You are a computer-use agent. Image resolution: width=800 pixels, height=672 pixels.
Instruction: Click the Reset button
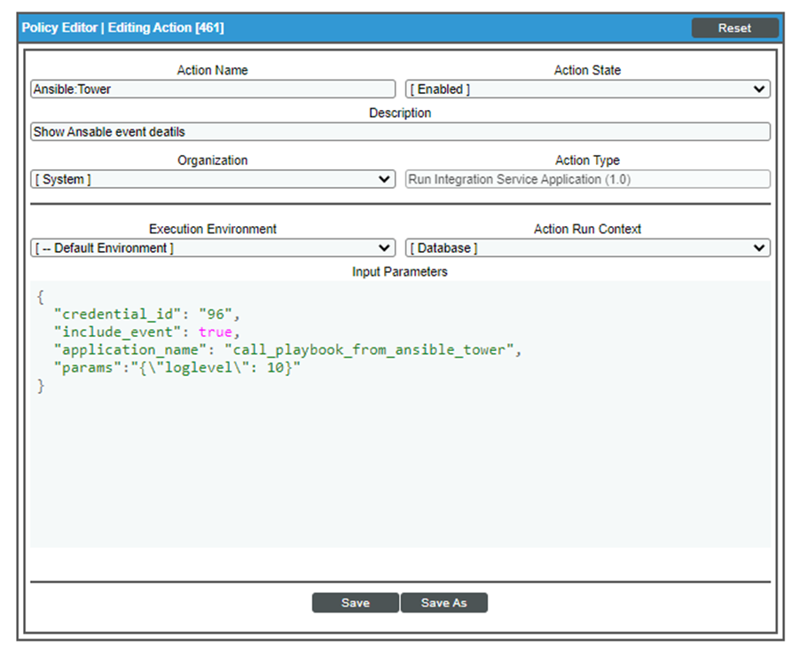[x=734, y=28]
